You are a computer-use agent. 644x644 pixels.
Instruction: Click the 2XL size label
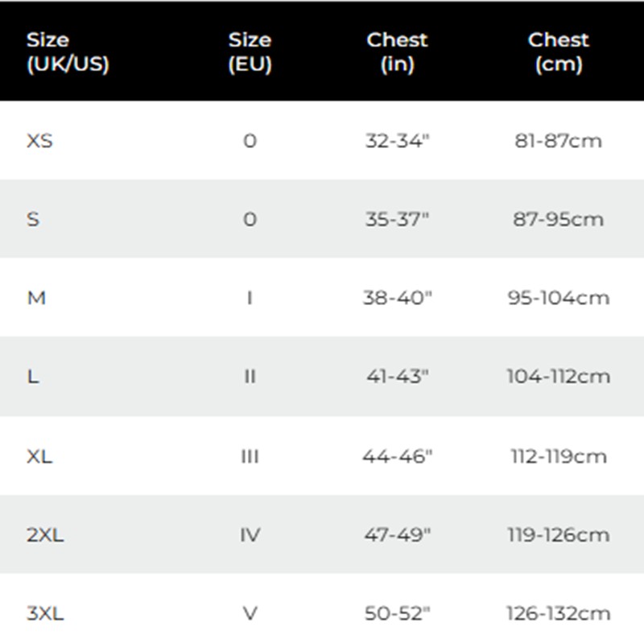[45, 535]
